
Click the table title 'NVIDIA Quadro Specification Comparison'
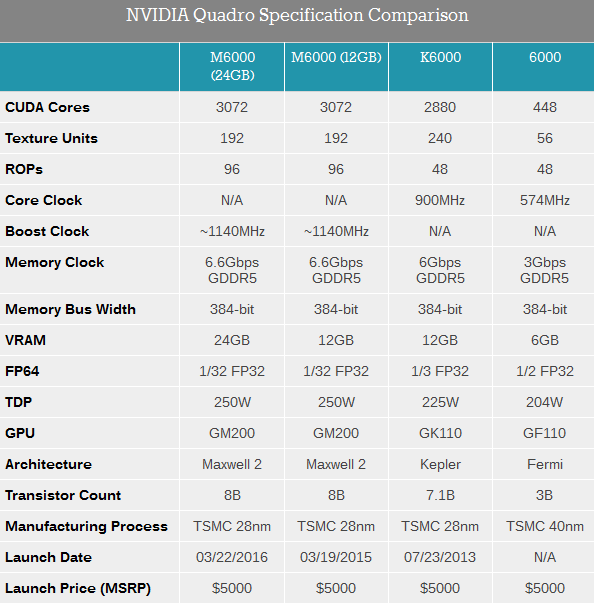(297, 16)
